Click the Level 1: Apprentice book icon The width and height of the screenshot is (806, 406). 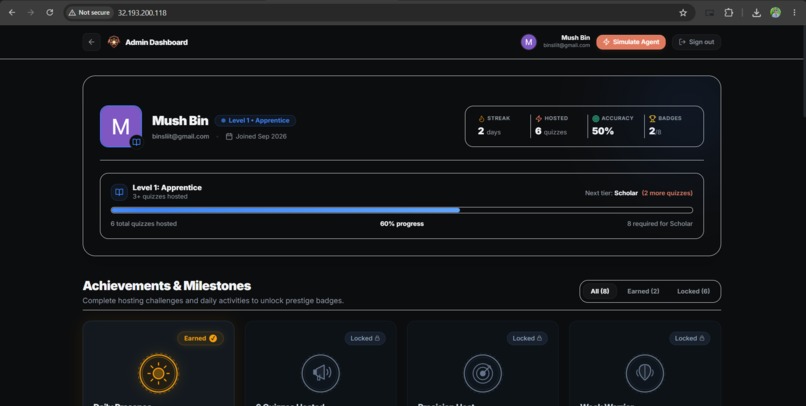(119, 192)
